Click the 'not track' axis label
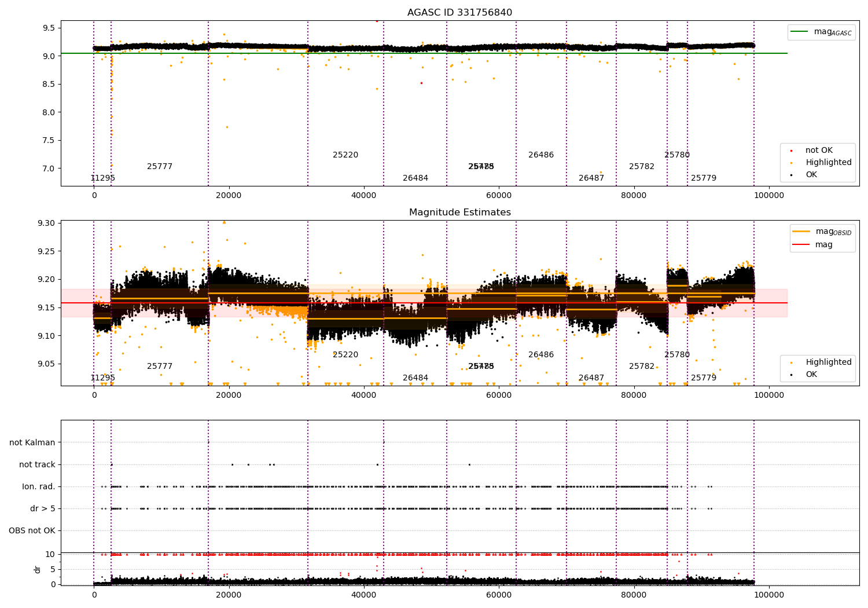The width and height of the screenshot is (868, 608). point(37,464)
